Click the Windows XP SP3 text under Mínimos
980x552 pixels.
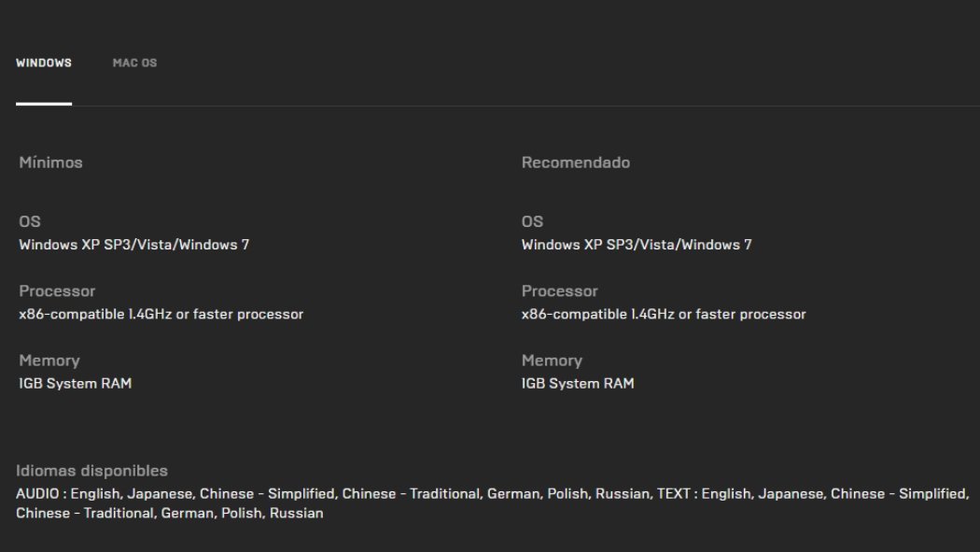click(133, 245)
